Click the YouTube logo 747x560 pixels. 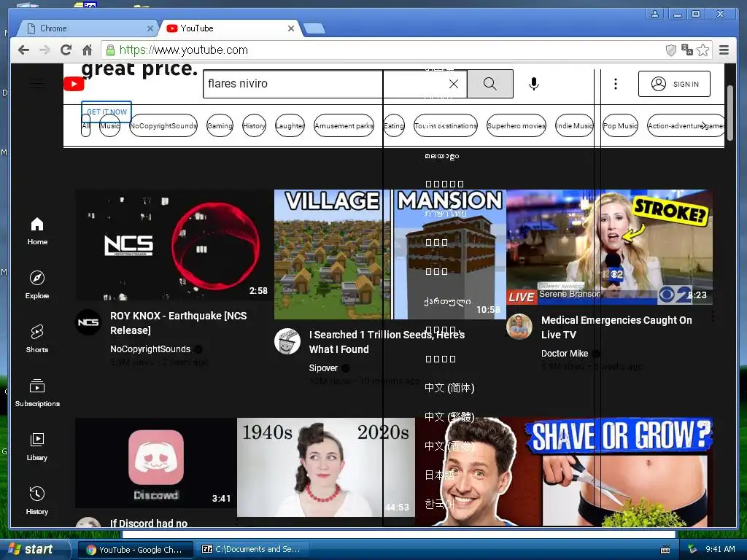pos(74,85)
